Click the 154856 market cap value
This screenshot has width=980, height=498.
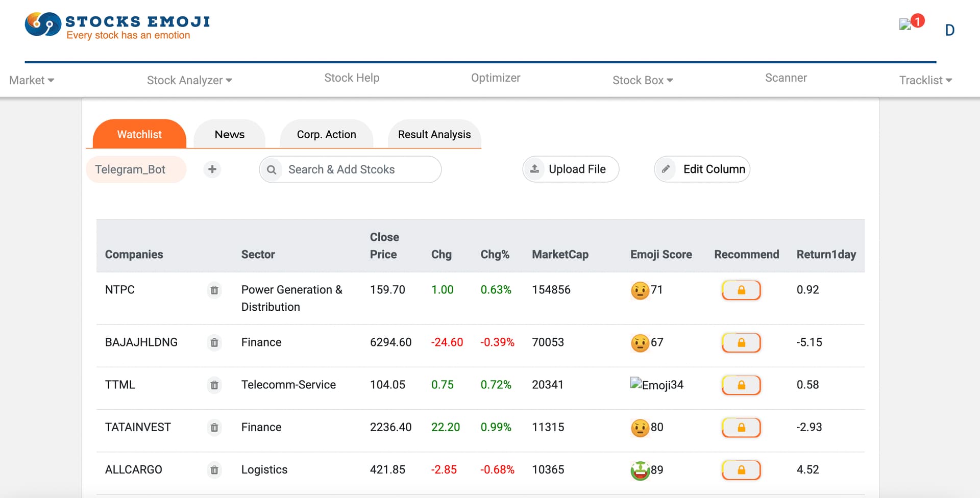(x=551, y=290)
